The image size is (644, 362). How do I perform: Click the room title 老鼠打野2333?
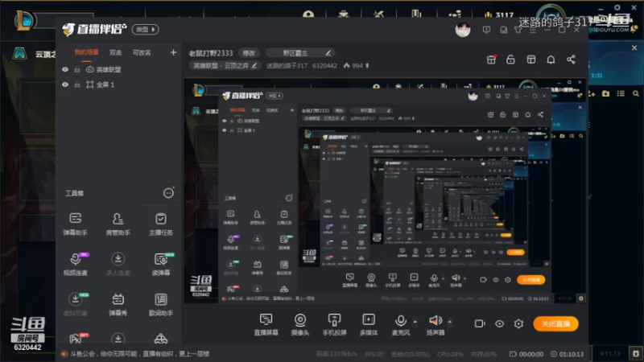click(x=211, y=53)
